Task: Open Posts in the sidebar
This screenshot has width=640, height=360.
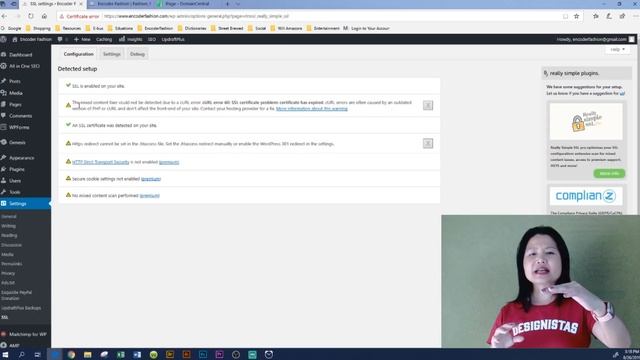Action: (15, 81)
